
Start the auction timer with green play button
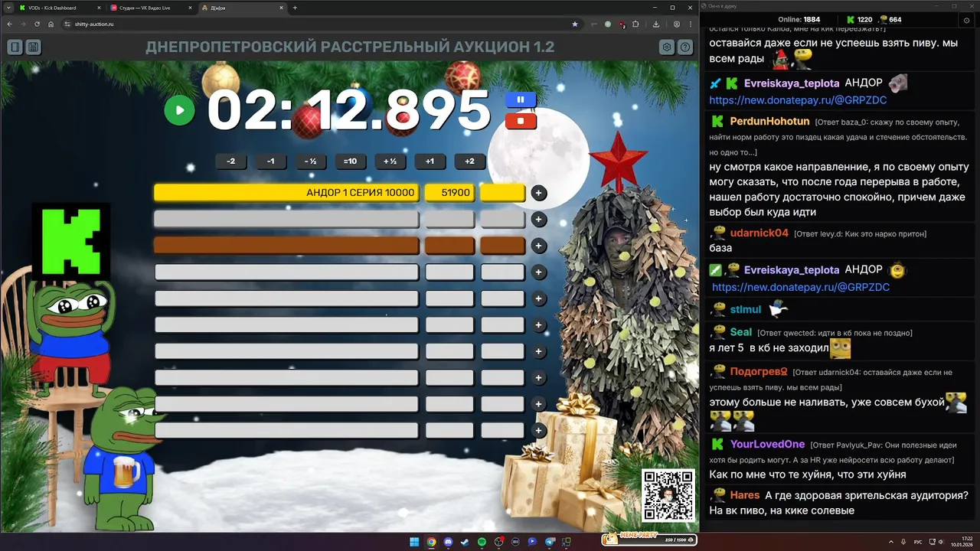tap(180, 110)
